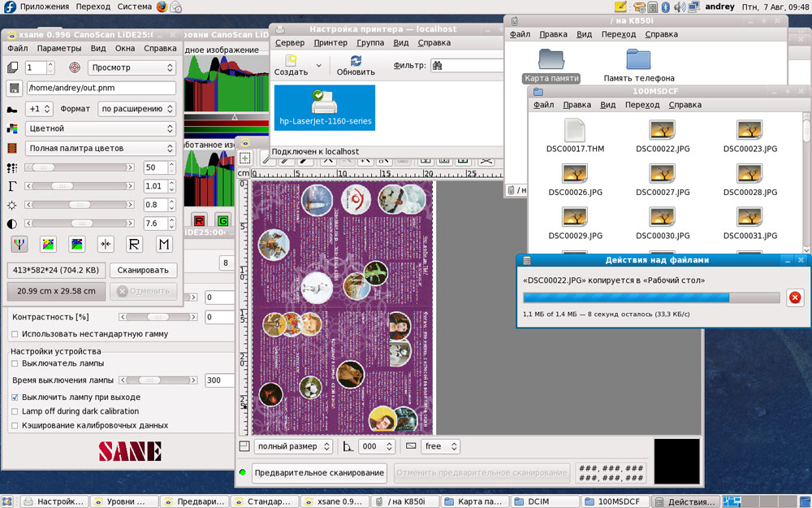Open the Цветной scan mode dropdown

101,128
